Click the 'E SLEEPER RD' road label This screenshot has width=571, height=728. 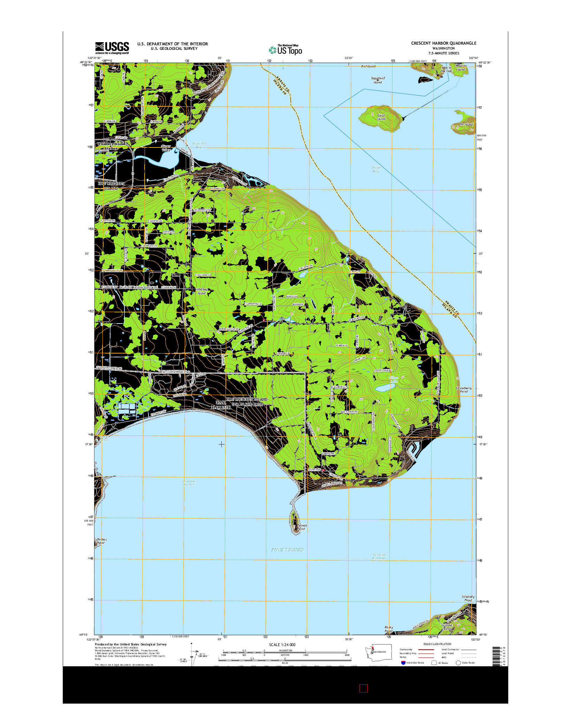155,221
